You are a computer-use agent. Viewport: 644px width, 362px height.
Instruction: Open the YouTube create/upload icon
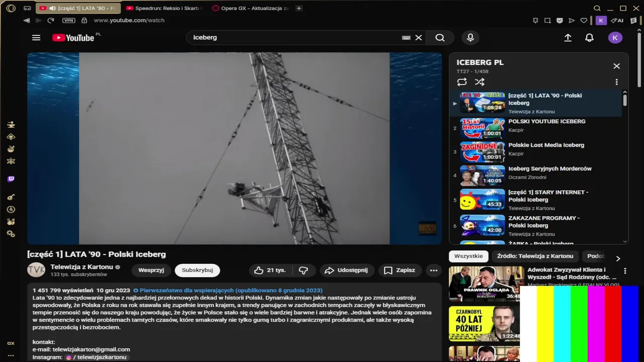coord(568,38)
